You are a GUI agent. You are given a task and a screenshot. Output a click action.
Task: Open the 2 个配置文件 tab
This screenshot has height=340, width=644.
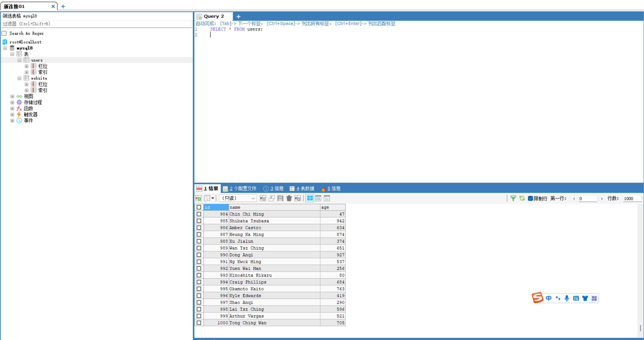(240, 188)
